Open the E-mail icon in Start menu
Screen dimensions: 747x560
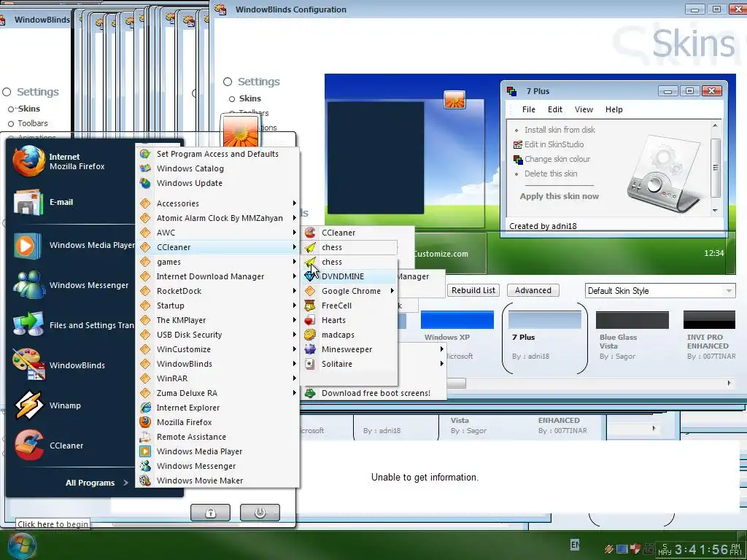(28, 202)
